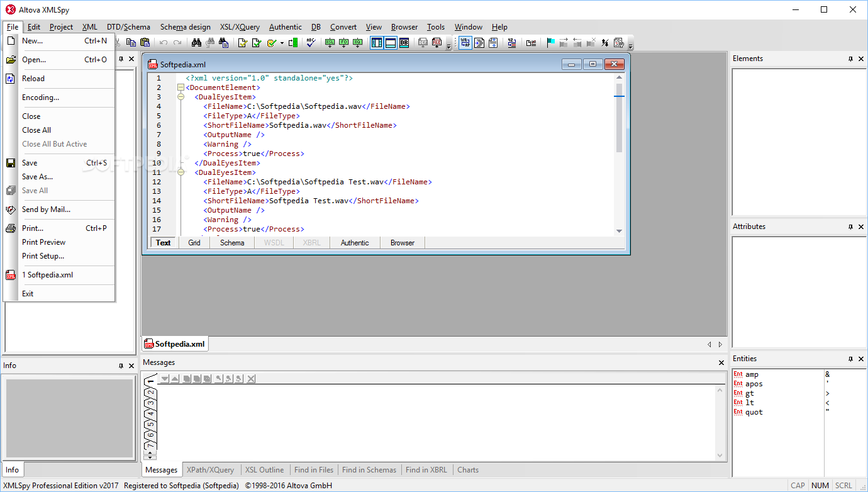Click the Validate on server yellow-check icon

pos(271,42)
